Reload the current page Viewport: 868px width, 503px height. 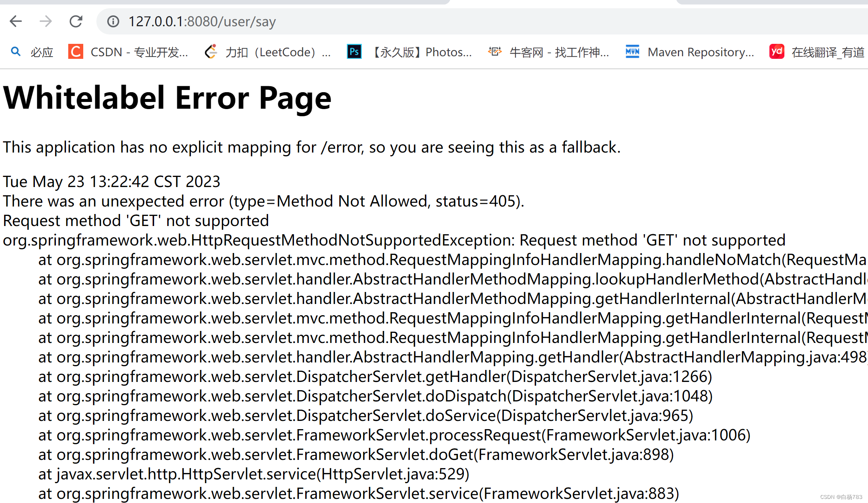pos(76,21)
